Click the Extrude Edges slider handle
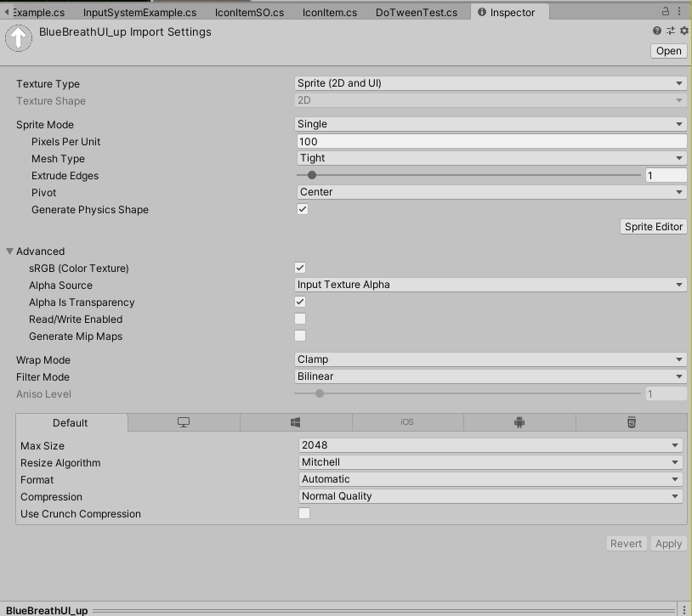This screenshot has height=616, width=692. click(312, 175)
